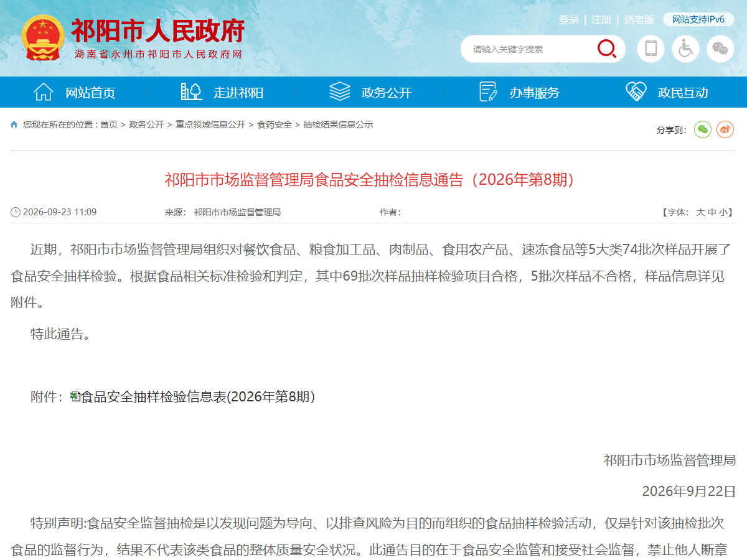
Task: Click the 特此通告。 paragraph
Action: coord(61,334)
